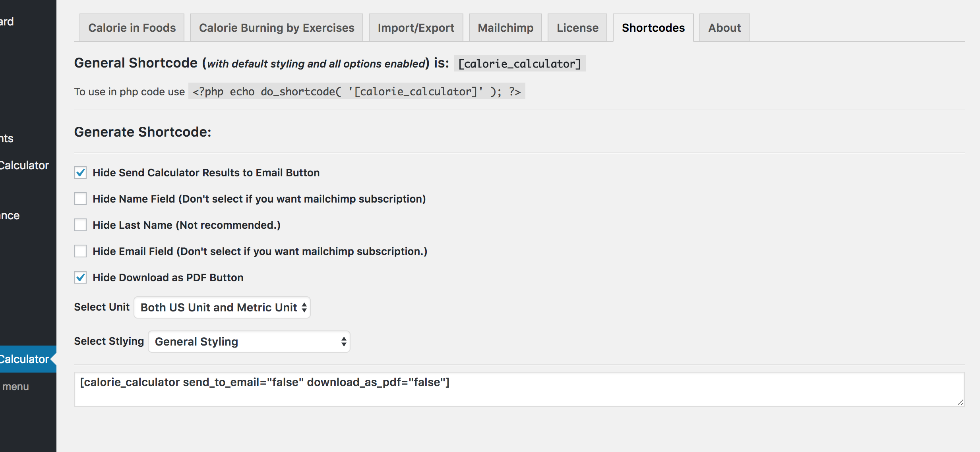Open the About tab
The image size is (980, 452).
[x=724, y=28]
